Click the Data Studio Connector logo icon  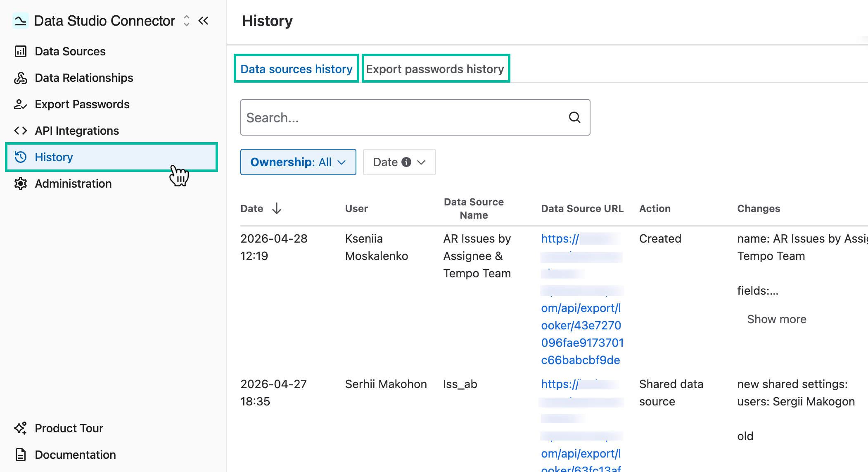20,21
